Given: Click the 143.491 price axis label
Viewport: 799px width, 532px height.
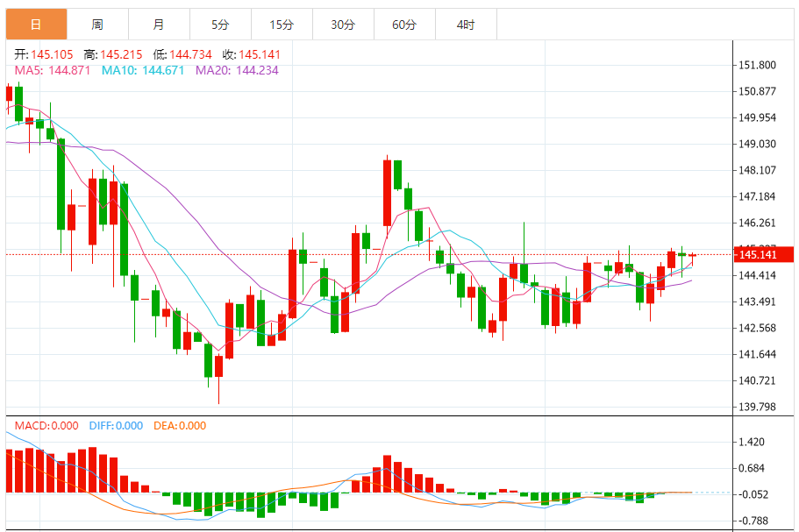Looking at the screenshot, I should point(757,301).
